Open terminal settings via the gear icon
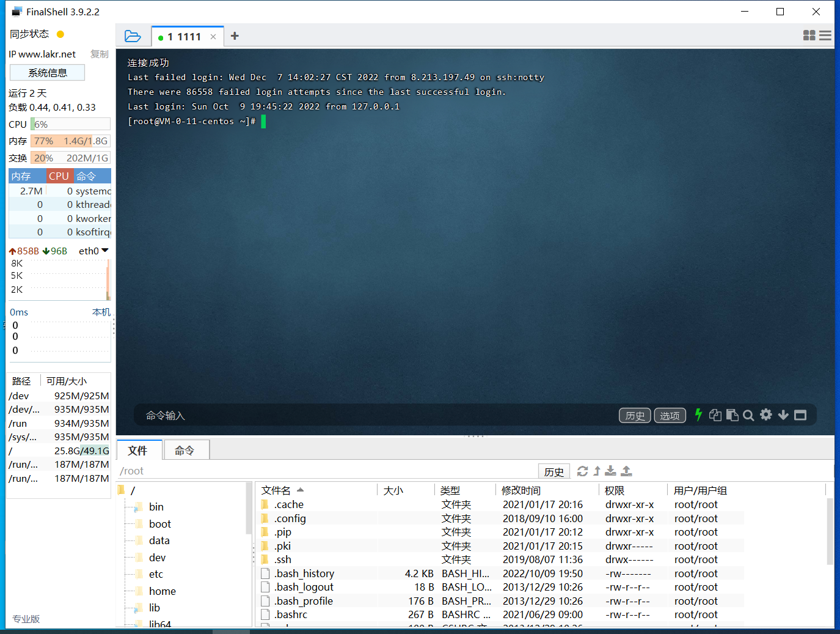840x634 pixels. click(765, 415)
